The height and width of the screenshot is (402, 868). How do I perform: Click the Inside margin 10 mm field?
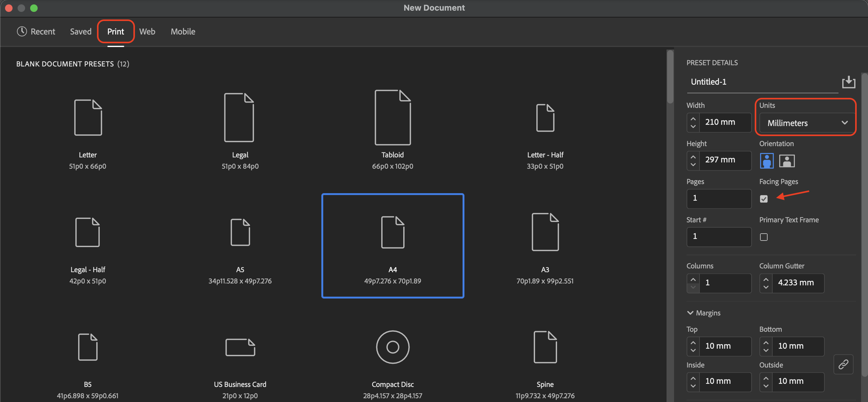(725, 382)
